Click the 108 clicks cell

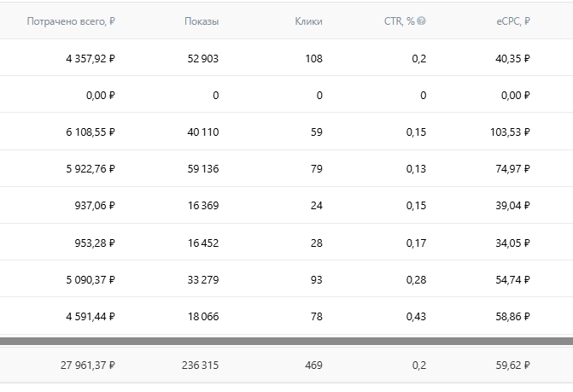click(313, 59)
